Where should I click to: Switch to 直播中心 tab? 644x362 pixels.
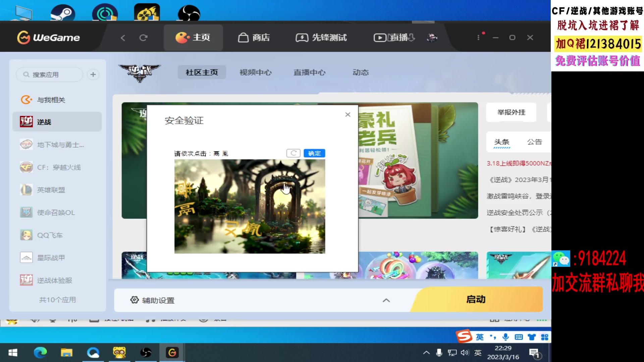(x=309, y=72)
